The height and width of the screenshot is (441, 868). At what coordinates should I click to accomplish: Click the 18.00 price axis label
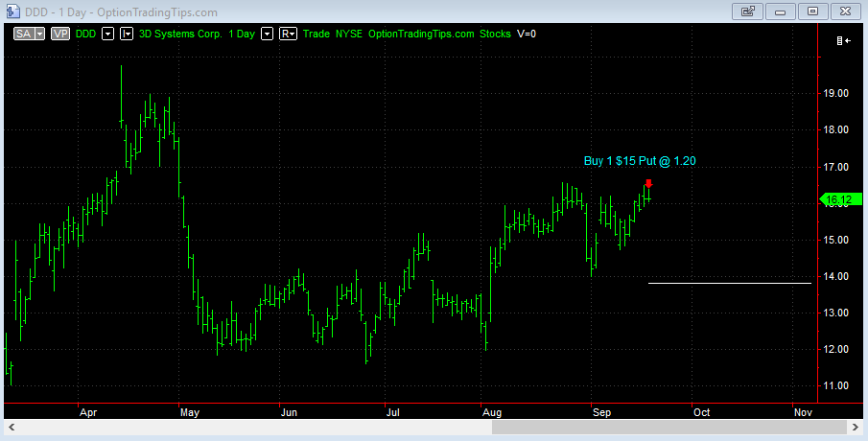coord(836,130)
